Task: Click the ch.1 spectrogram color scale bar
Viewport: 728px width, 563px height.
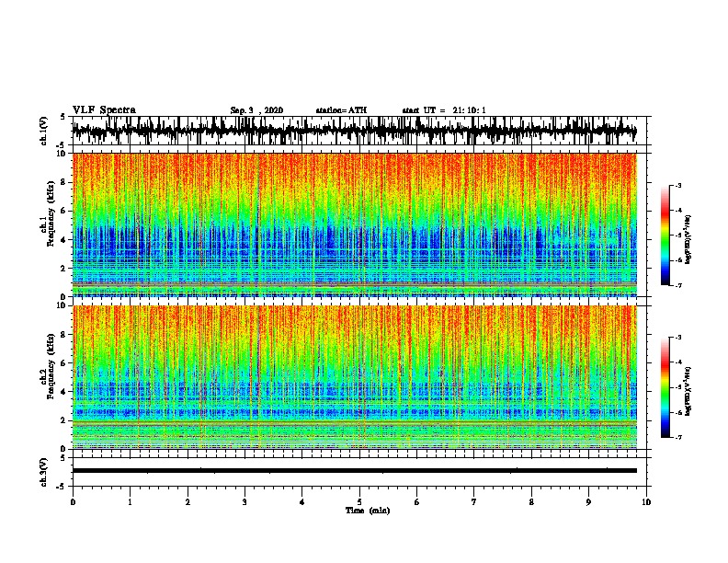Action: tap(665, 236)
